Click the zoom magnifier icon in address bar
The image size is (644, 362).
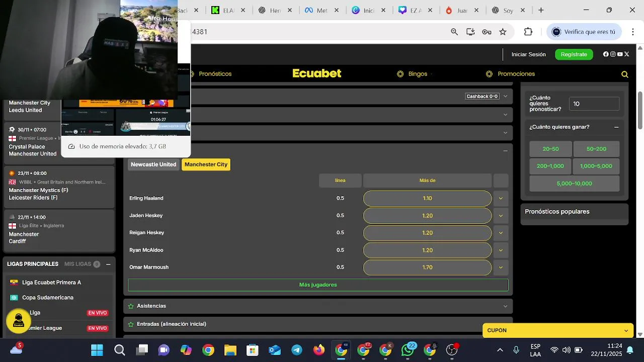click(x=454, y=32)
